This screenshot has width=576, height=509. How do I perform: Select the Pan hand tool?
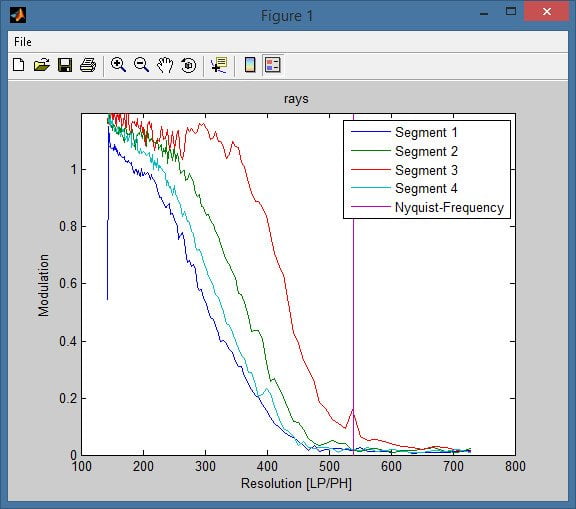(165, 65)
